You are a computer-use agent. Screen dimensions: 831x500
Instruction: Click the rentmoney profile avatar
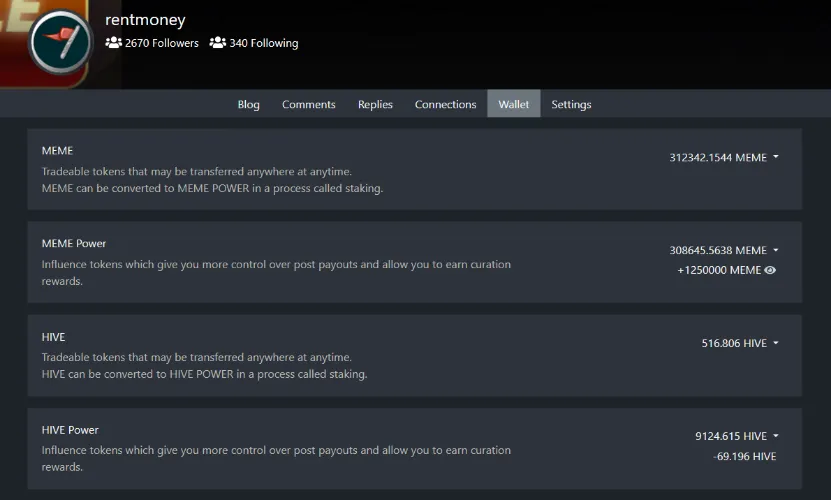click(60, 41)
